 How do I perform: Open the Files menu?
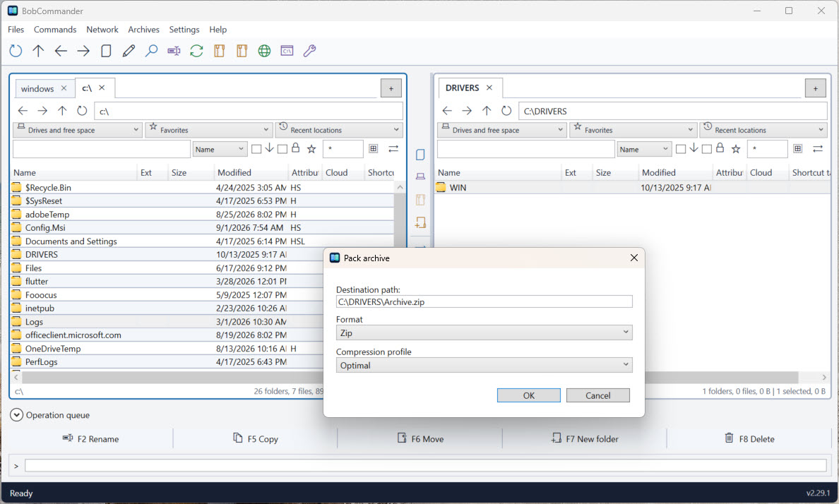(x=16, y=30)
